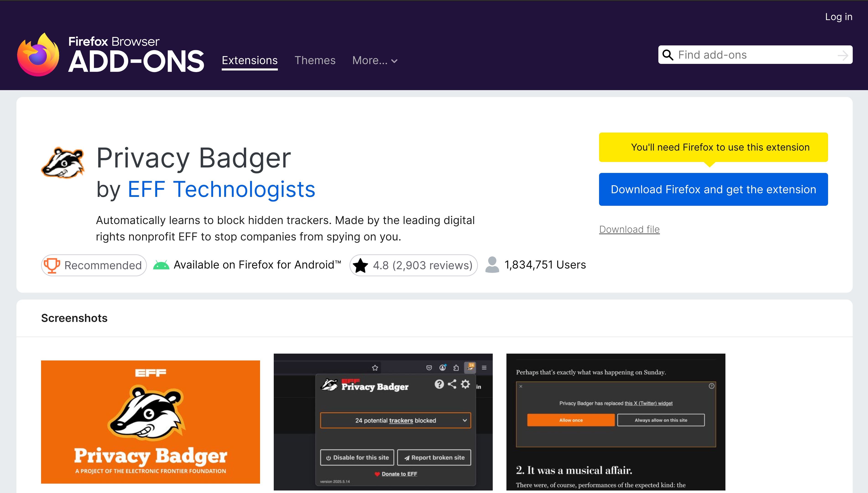Expand the More… menu chevron
Viewport: 868px width, 493px height.
click(394, 61)
